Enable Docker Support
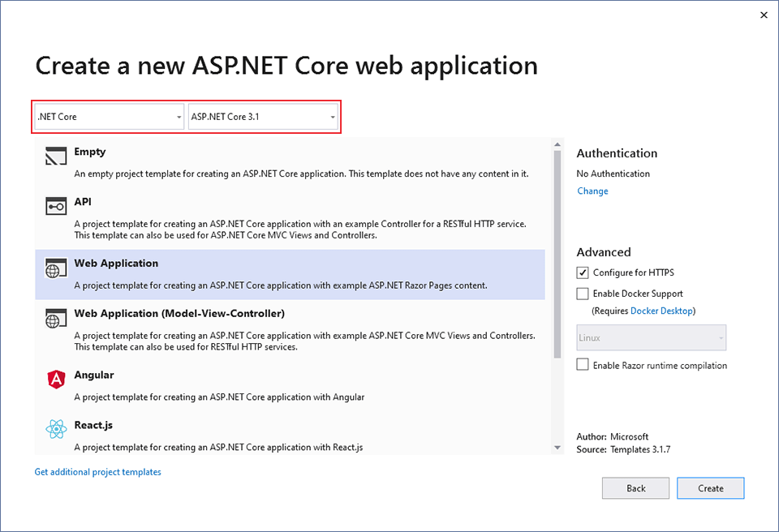Image resolution: width=779 pixels, height=532 pixels. point(581,293)
